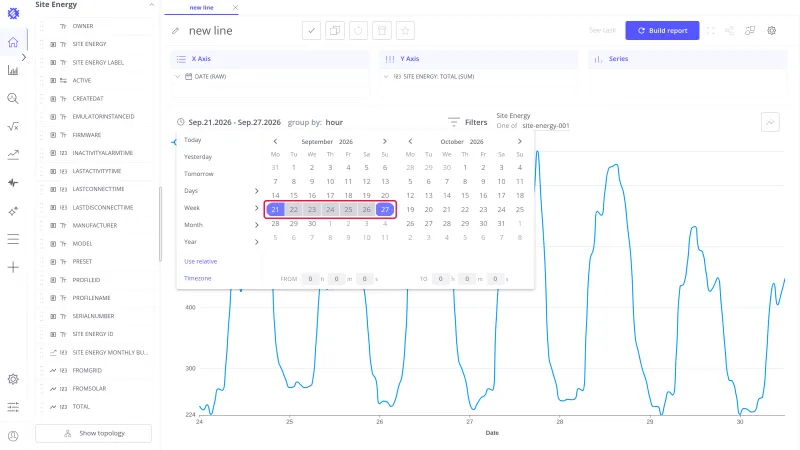Image resolution: width=800 pixels, height=450 pixels.
Task: Expand the DATE (RAW) X axis chevron
Action: (x=178, y=77)
